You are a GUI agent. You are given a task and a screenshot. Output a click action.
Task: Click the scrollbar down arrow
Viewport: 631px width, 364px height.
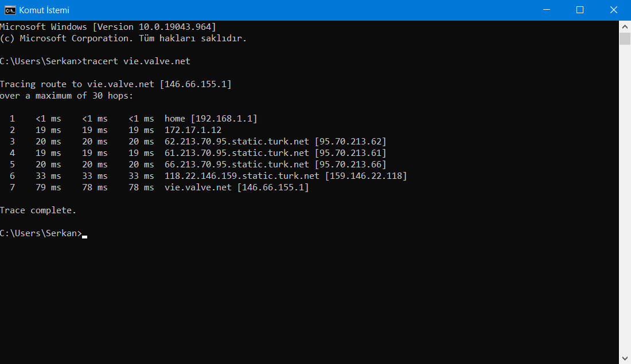pos(625,358)
